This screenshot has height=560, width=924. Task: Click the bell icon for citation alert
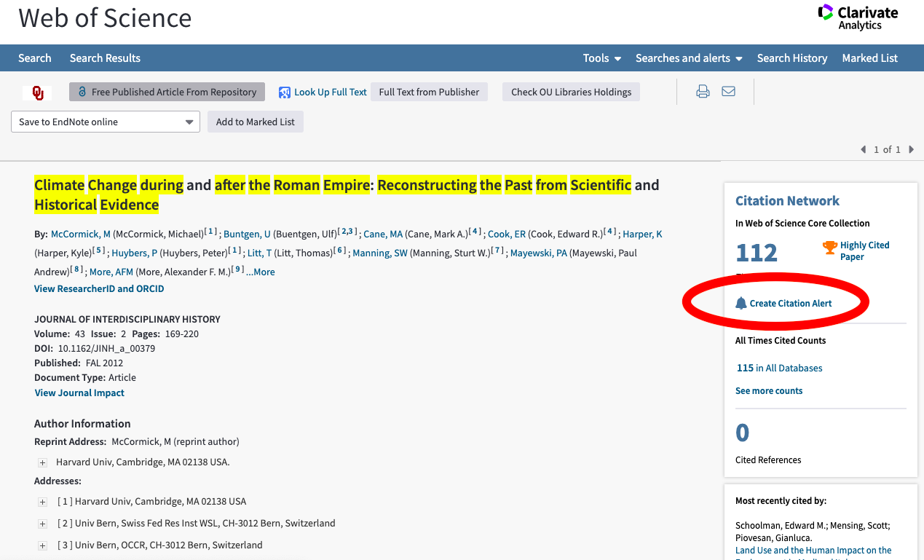click(741, 303)
